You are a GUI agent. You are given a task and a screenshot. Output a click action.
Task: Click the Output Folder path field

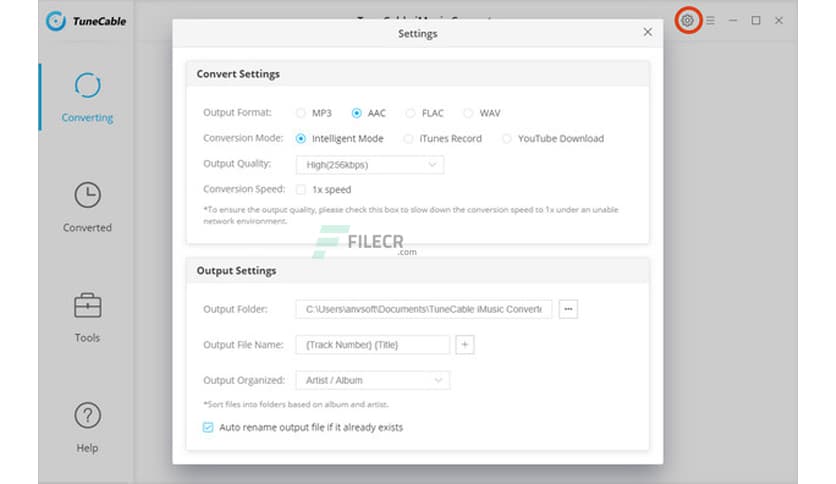(423, 309)
